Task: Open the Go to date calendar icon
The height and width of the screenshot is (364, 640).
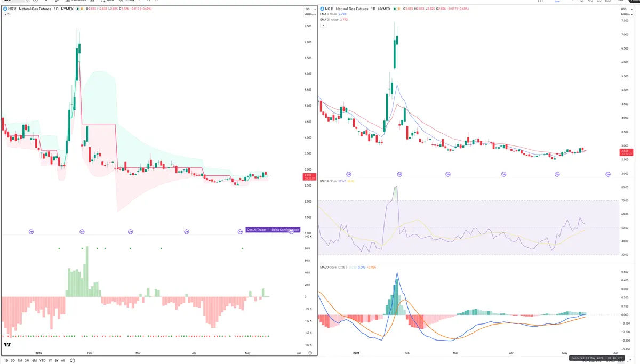Action: pos(72,361)
